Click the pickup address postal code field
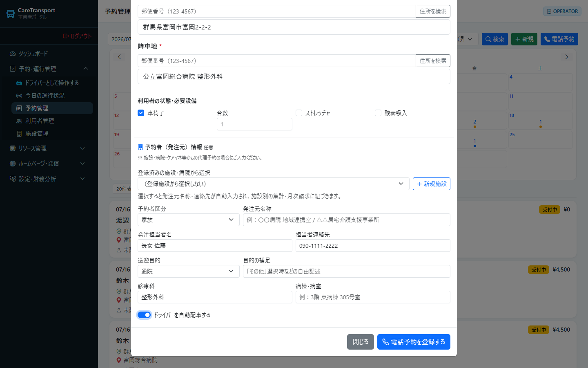 (x=276, y=11)
